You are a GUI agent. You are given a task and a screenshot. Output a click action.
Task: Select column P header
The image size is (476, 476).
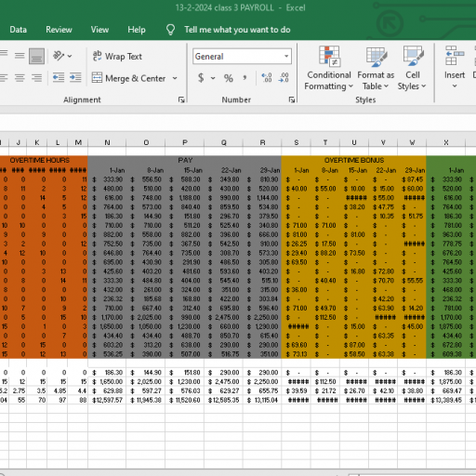(x=185, y=142)
